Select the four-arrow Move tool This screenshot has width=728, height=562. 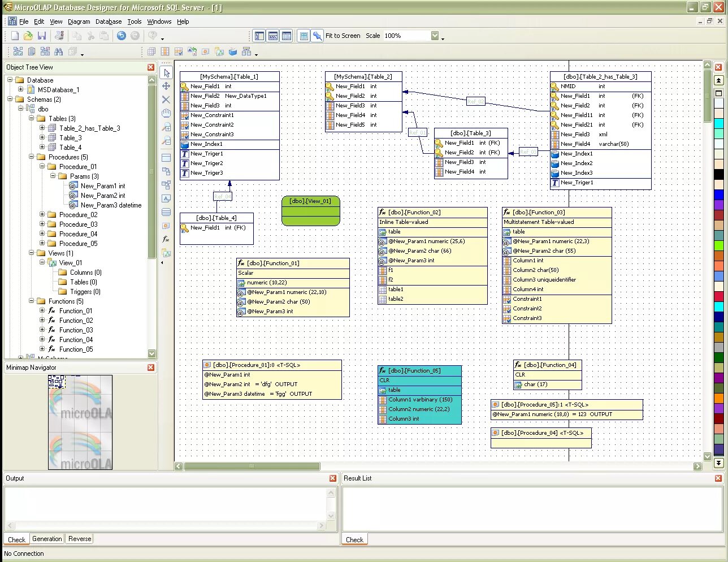166,86
